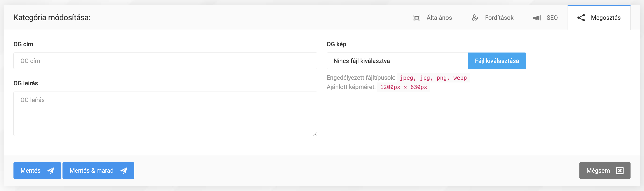The image size is (644, 191).
Task: Click the OG leírás textarea resize handle
Action: click(315, 134)
